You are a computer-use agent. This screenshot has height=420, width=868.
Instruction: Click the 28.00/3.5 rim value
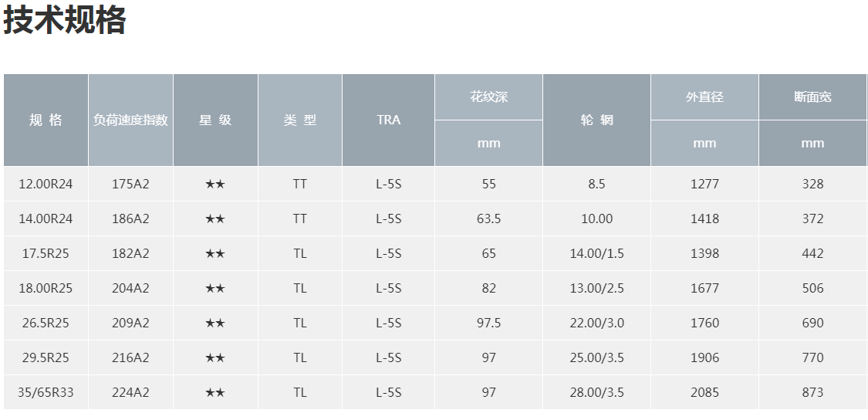(x=596, y=392)
